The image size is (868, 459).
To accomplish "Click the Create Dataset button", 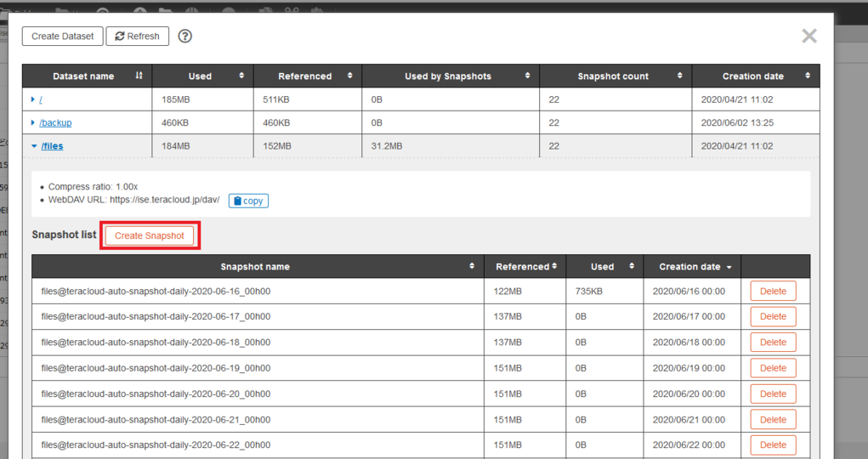I will (62, 37).
